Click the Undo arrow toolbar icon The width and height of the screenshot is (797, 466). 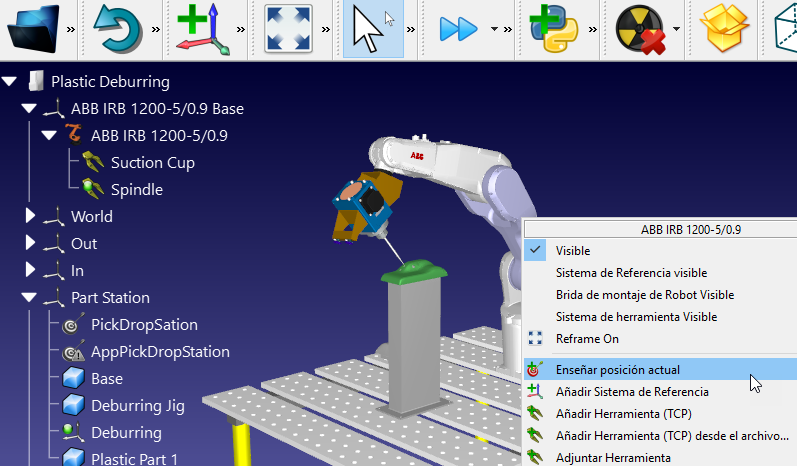[x=118, y=27]
